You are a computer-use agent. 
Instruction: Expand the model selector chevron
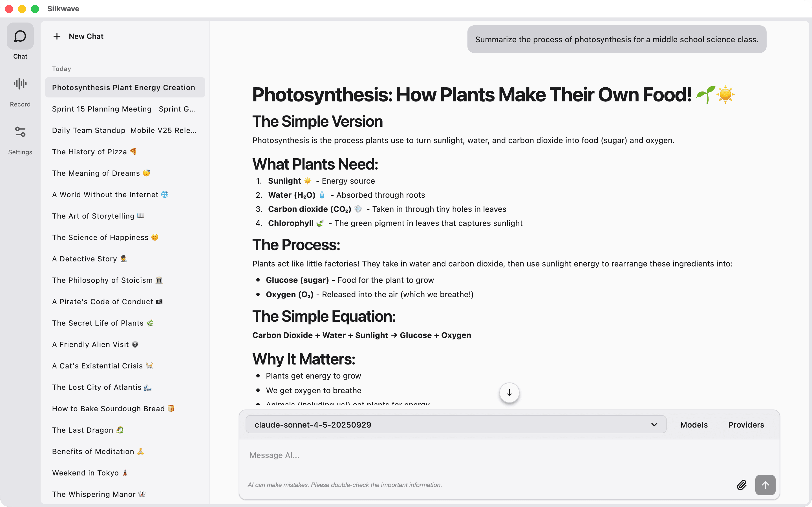coord(654,424)
